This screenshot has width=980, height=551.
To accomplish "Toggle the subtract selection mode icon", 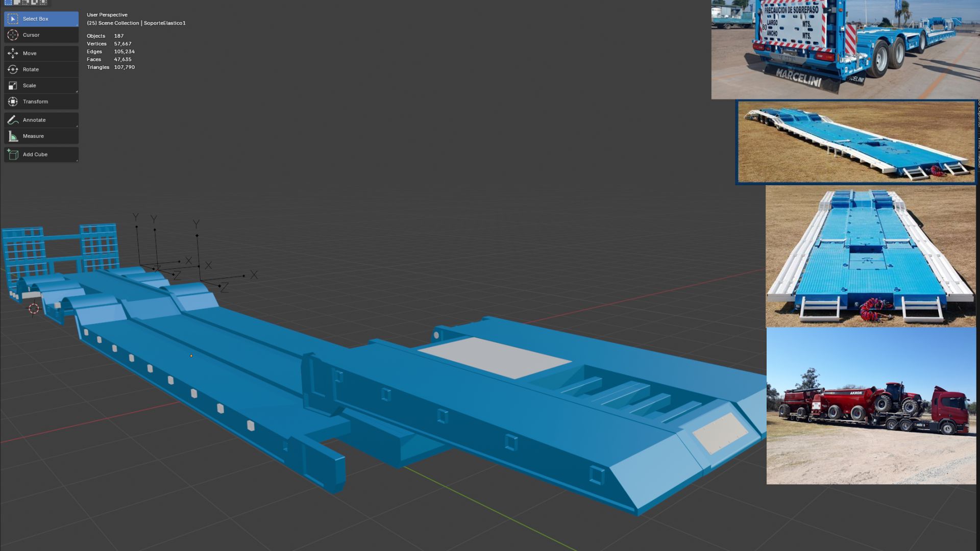I will [x=26, y=2].
